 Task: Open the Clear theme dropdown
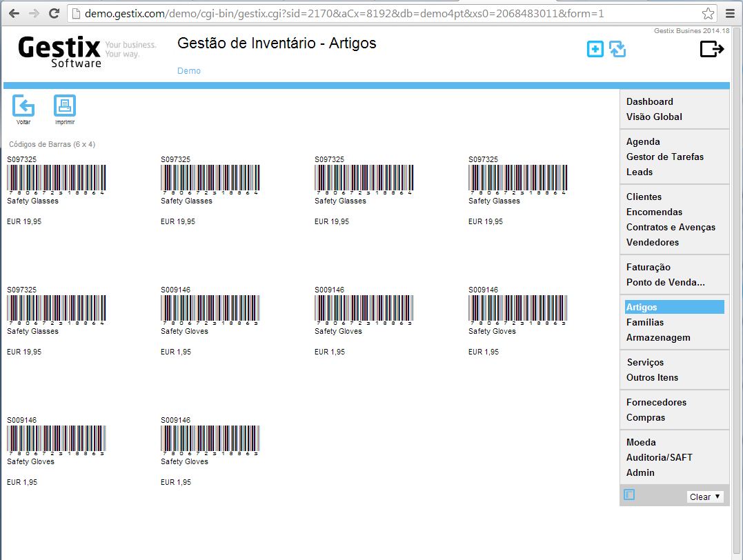[x=705, y=497]
